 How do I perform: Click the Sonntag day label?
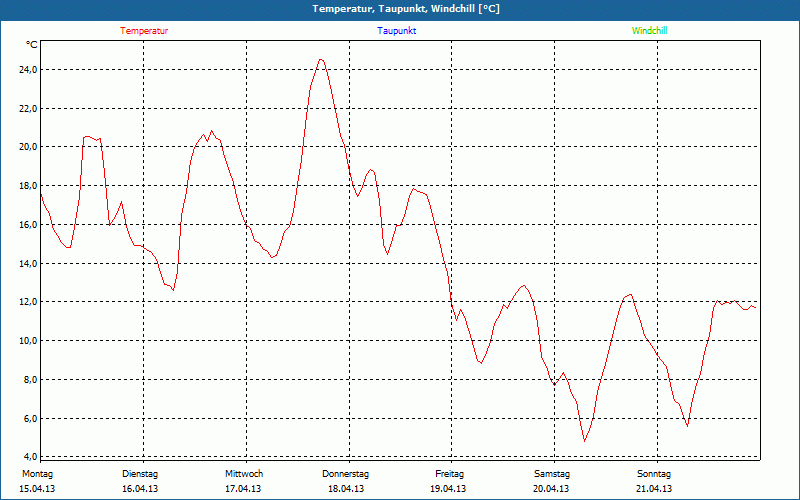(654, 474)
